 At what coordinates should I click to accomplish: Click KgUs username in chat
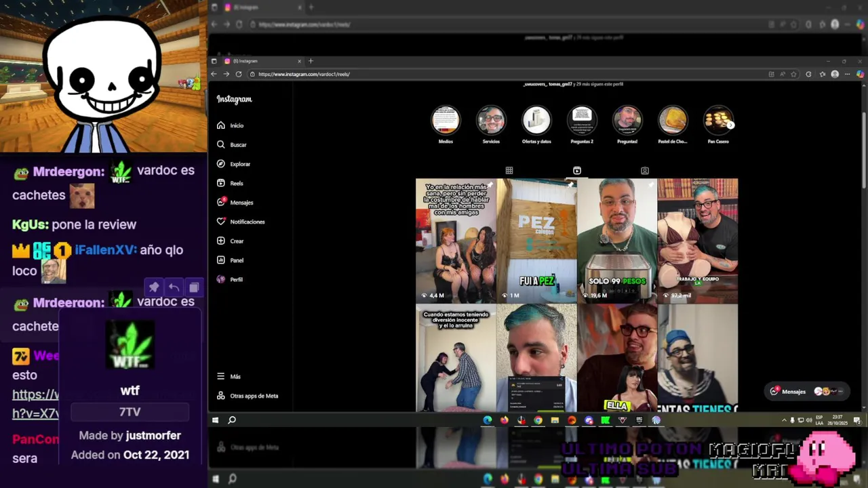[x=30, y=224]
